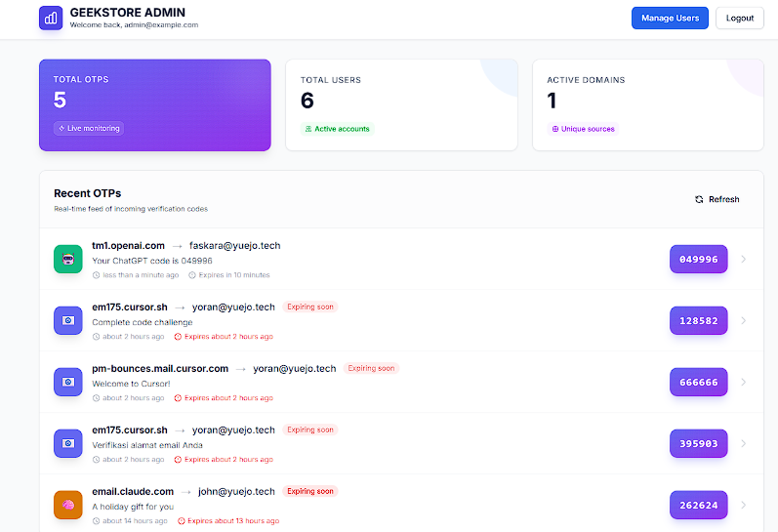Click OTP code 395903

tap(699, 444)
